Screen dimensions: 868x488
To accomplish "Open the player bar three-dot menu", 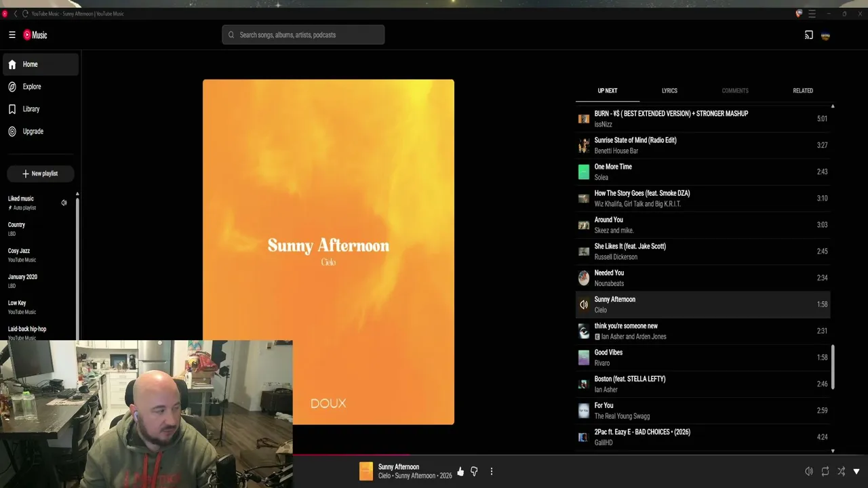I will coord(492,472).
